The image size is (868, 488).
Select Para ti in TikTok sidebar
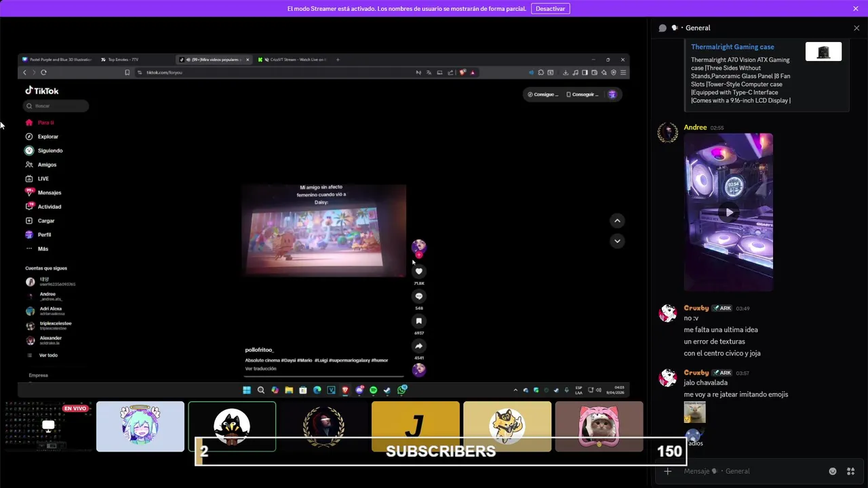pos(39,123)
